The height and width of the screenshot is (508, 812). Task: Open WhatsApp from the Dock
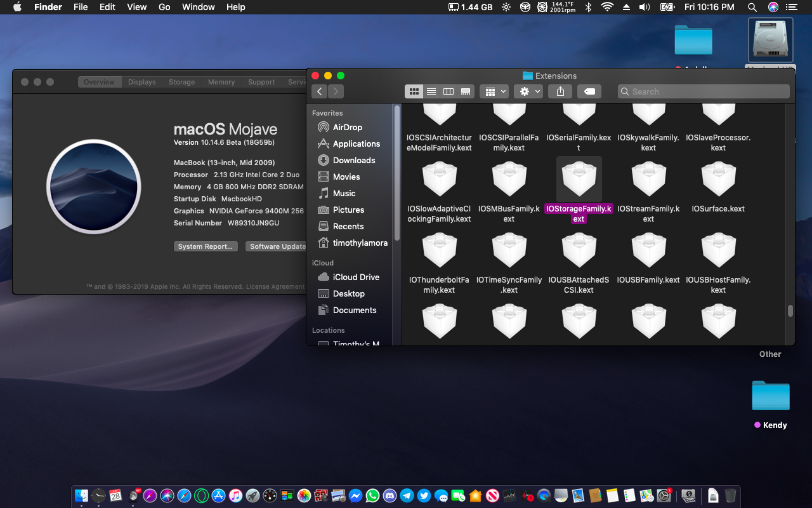click(x=372, y=495)
